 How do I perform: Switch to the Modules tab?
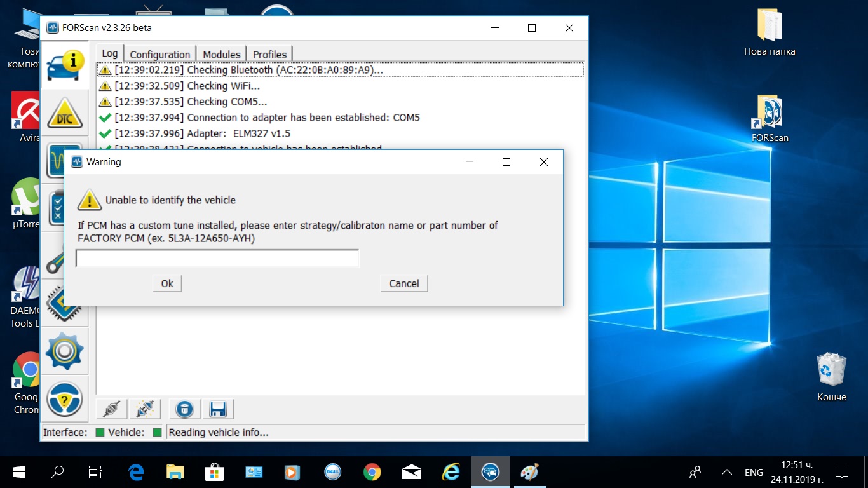coord(222,55)
